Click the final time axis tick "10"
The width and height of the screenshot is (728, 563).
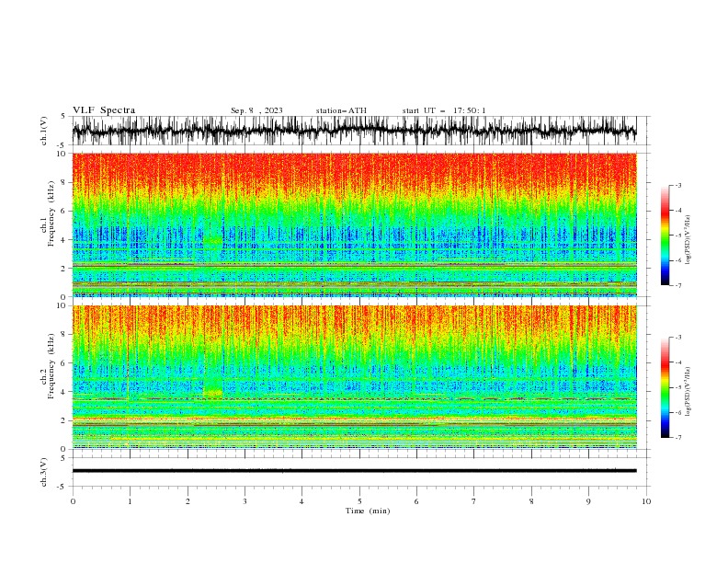[x=646, y=501]
